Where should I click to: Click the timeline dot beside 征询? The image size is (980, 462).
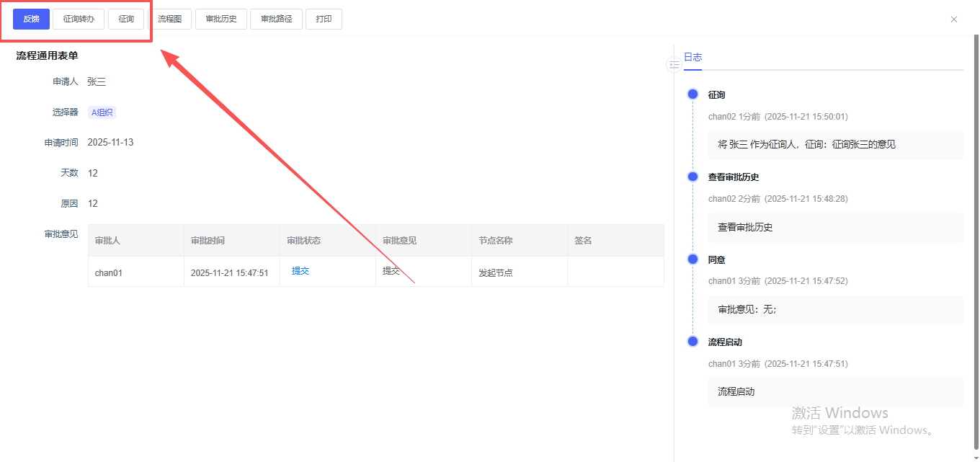tap(693, 94)
